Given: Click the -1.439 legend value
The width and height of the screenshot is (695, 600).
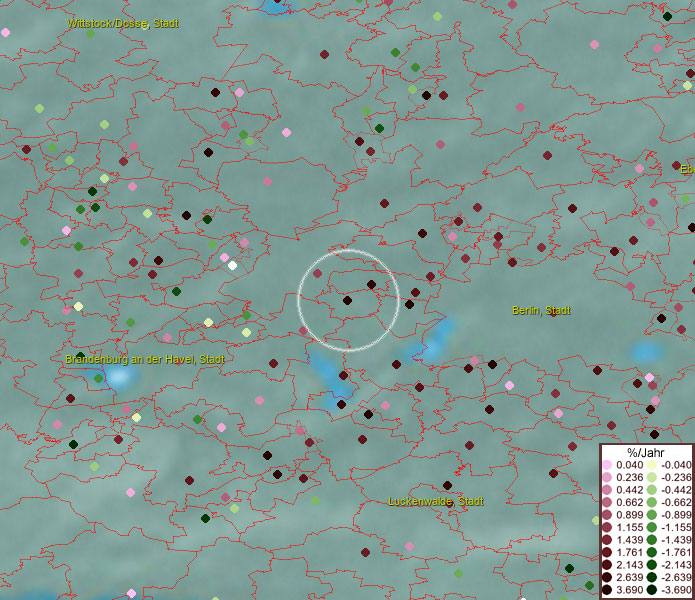Looking at the screenshot, I should (676, 540).
